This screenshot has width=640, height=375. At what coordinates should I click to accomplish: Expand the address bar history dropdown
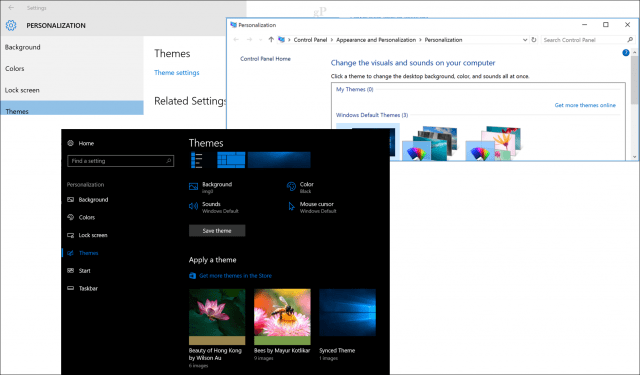pos(525,40)
